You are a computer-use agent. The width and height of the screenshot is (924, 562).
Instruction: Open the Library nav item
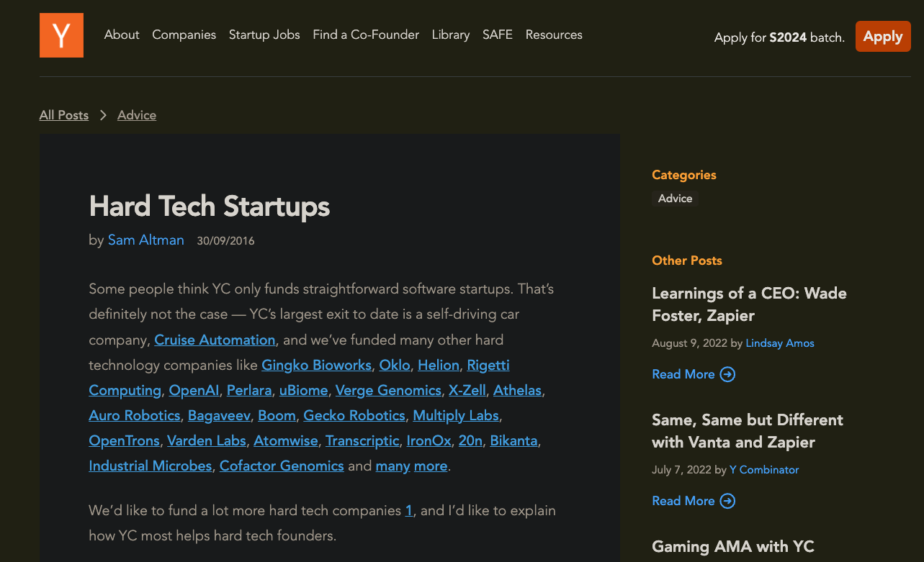[451, 35]
